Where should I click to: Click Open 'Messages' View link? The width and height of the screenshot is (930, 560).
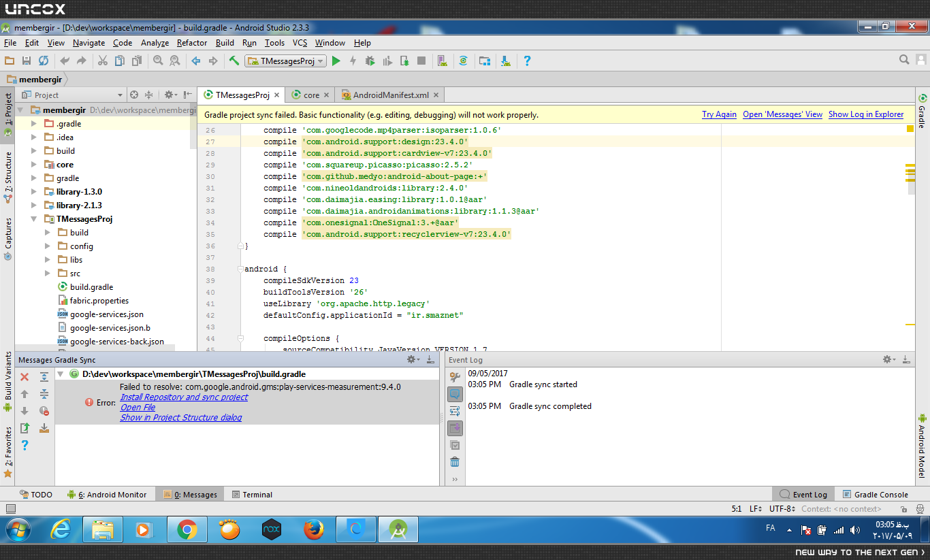782,114
